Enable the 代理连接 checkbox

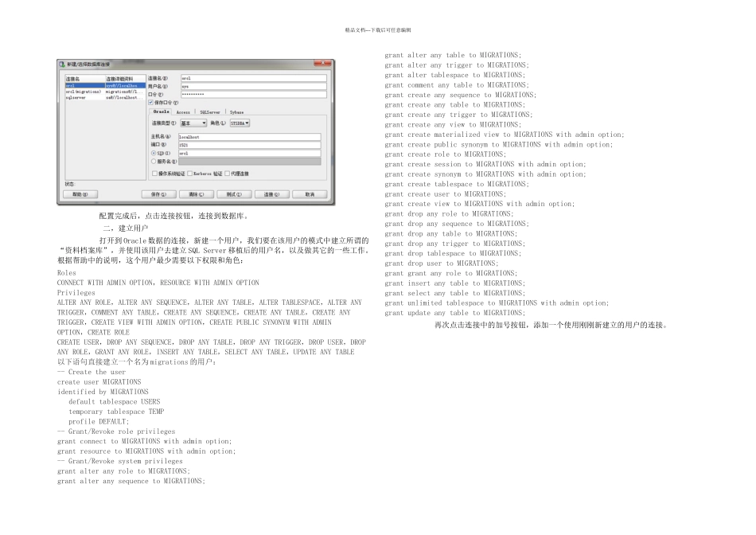pyautogui.click(x=227, y=174)
